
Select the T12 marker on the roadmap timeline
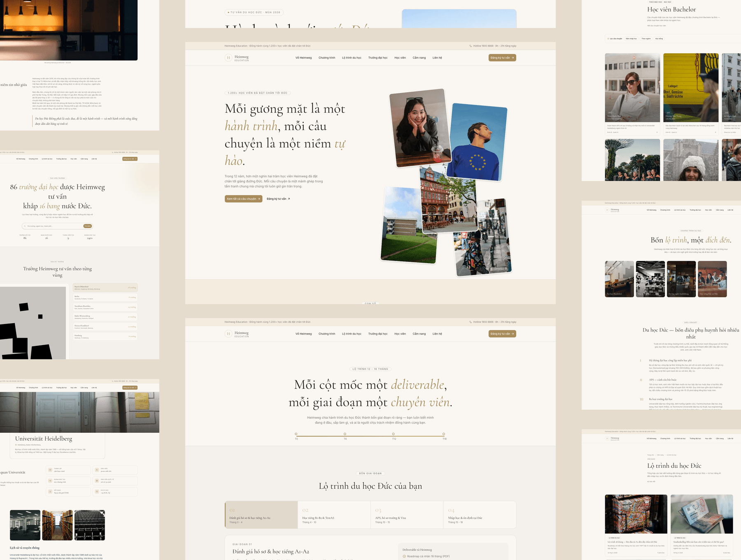[394, 434]
